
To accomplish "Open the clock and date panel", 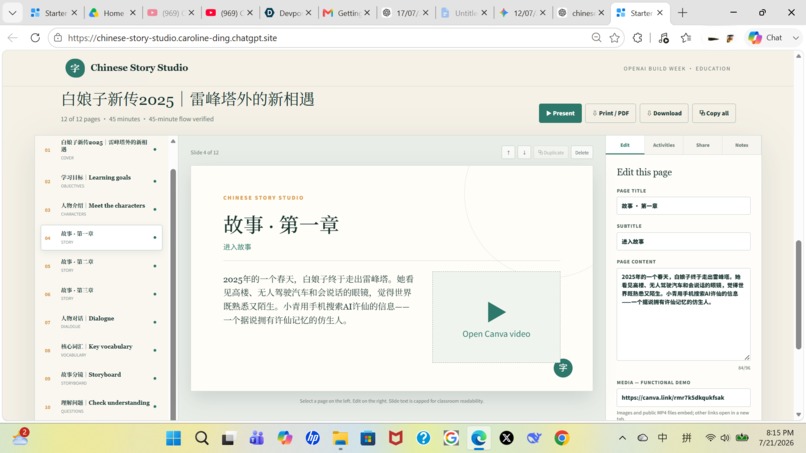I will pos(779,438).
